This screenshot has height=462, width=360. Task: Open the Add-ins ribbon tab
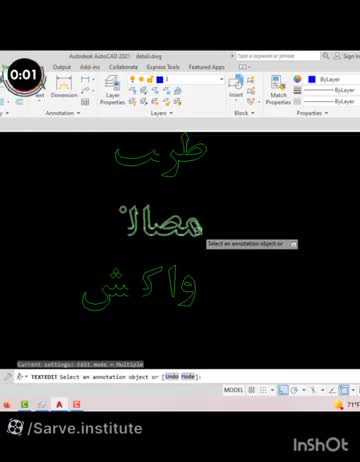coord(90,67)
